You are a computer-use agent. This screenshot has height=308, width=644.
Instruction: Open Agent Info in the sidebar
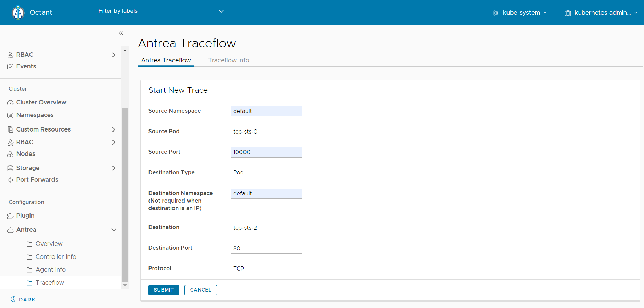coord(51,270)
